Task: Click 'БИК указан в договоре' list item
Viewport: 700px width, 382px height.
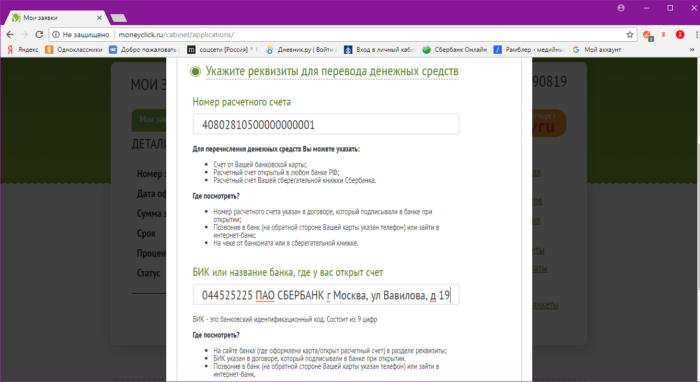Action: pos(309,358)
